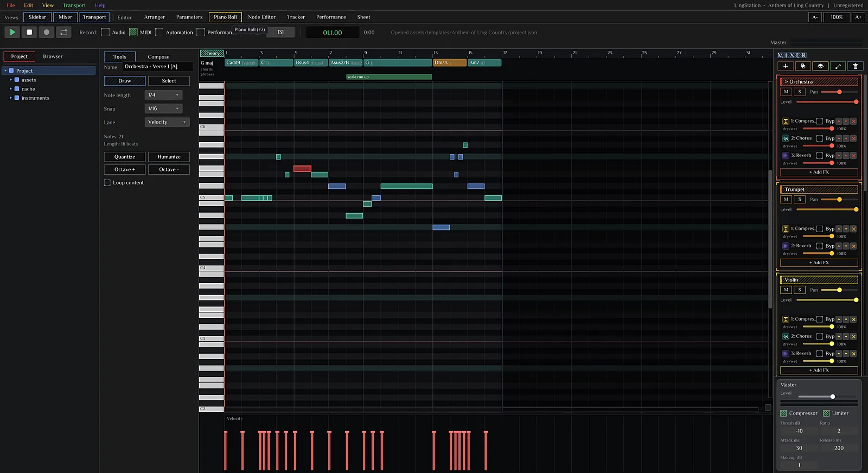868x473 pixels.
Task: Click the duplicate track icon in Mixer
Action: (x=803, y=66)
